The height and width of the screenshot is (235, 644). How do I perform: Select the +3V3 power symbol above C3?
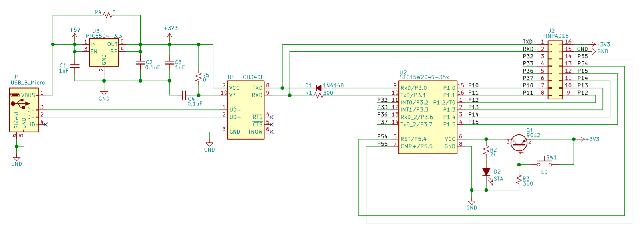point(169,36)
